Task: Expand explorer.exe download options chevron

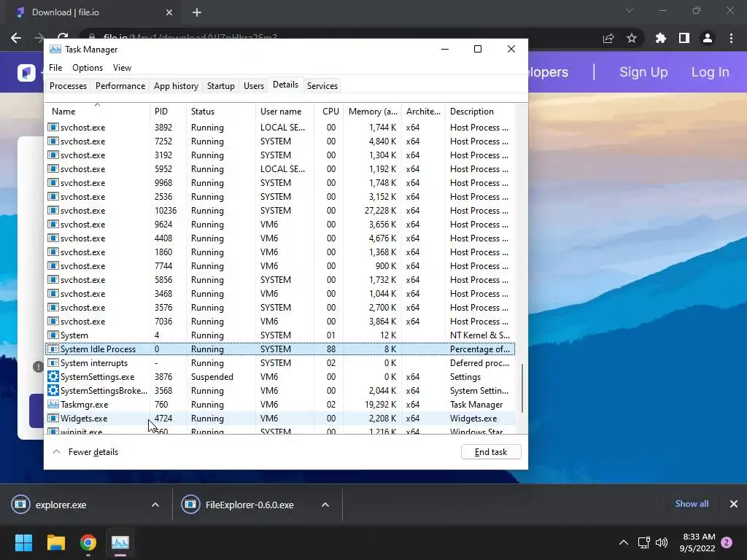Action: (x=155, y=505)
